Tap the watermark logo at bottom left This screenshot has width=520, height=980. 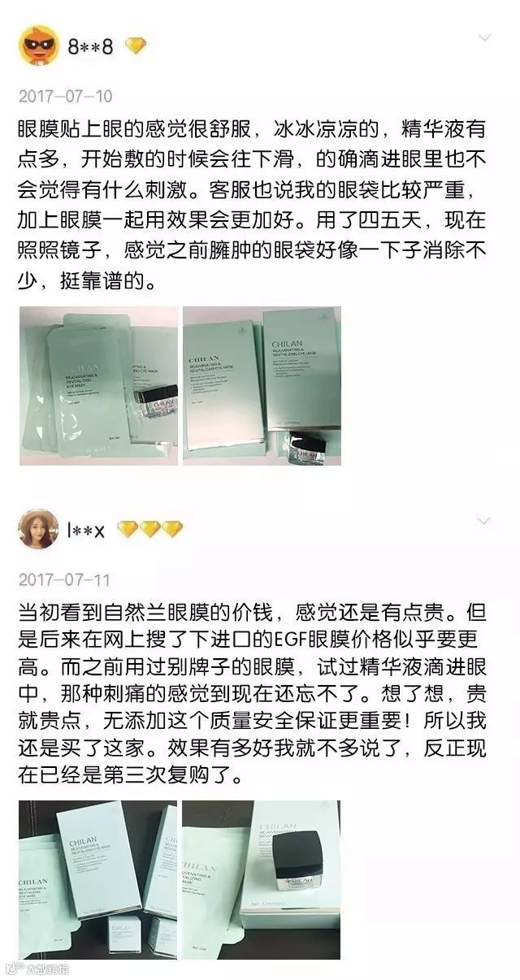(14, 969)
